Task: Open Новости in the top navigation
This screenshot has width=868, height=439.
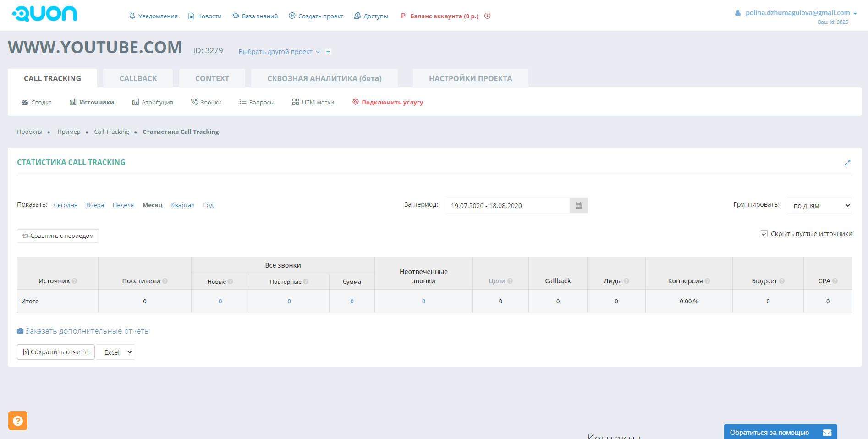Action: pyautogui.click(x=205, y=16)
